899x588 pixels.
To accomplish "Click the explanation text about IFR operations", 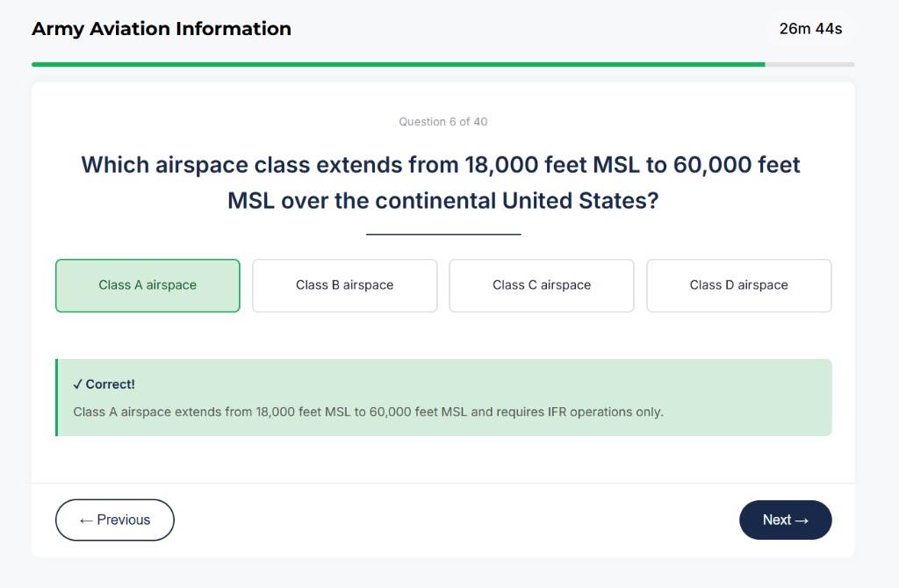I will pos(369,411).
